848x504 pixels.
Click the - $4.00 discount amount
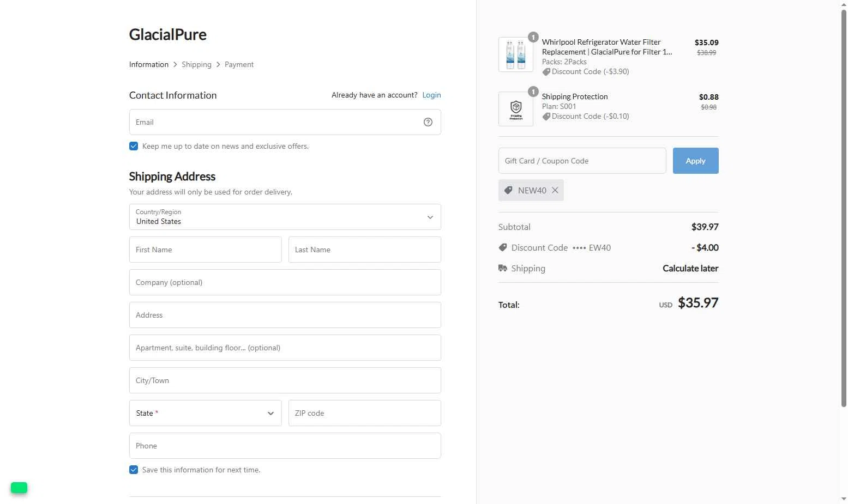(705, 247)
